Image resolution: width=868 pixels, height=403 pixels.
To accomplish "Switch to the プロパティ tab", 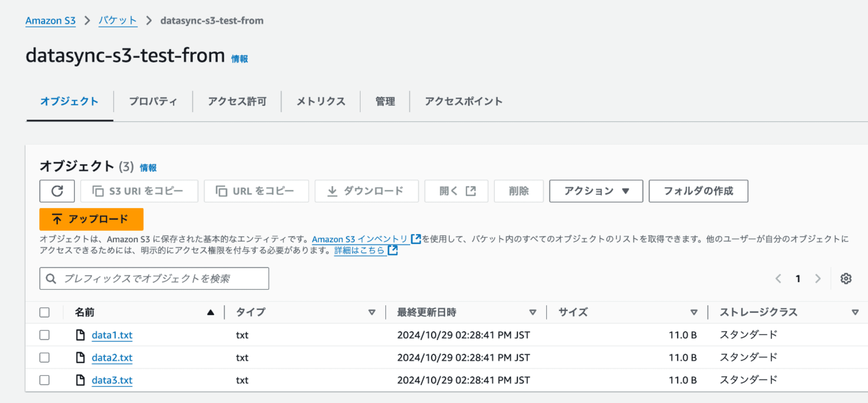I will (153, 102).
